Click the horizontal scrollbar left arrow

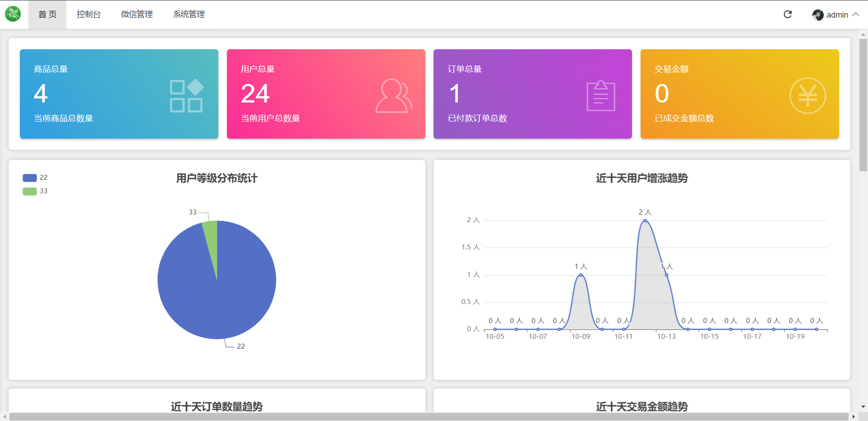point(5,416)
